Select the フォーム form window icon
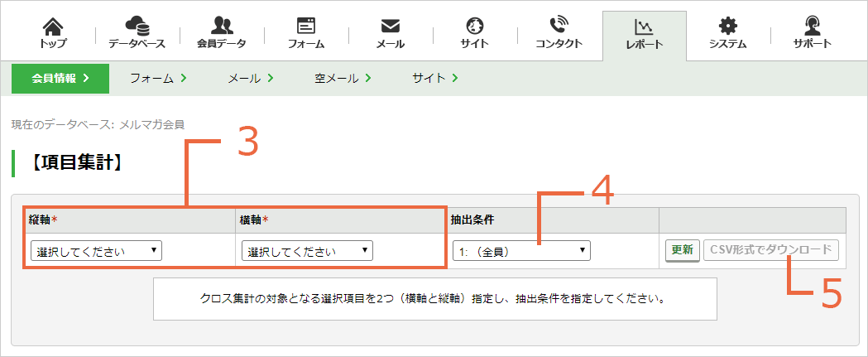The image size is (868, 357). click(306, 26)
